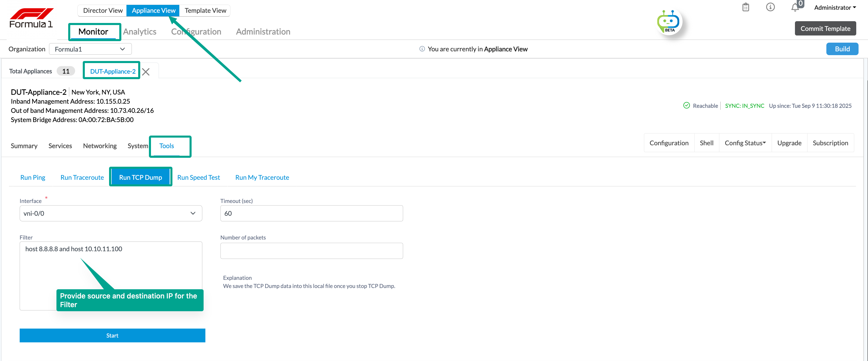Viewport: 868px width, 361px height.
Task: Go to the Analytics tab
Action: click(139, 32)
